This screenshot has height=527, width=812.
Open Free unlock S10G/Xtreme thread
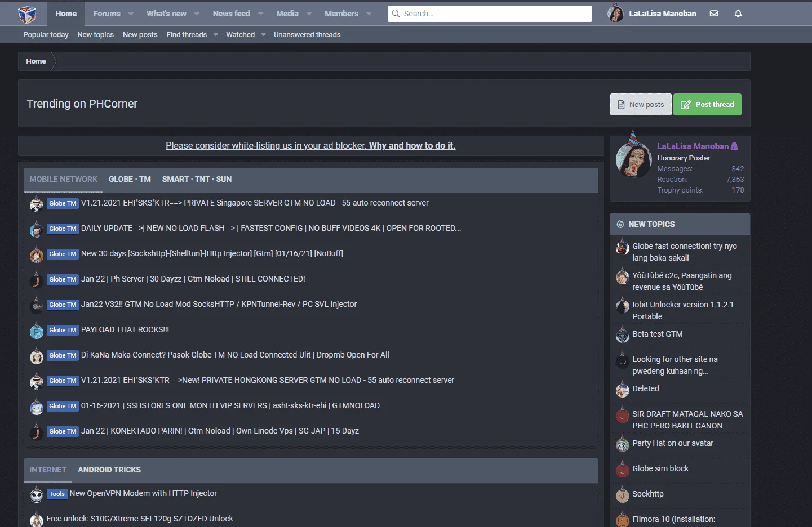tap(140, 519)
